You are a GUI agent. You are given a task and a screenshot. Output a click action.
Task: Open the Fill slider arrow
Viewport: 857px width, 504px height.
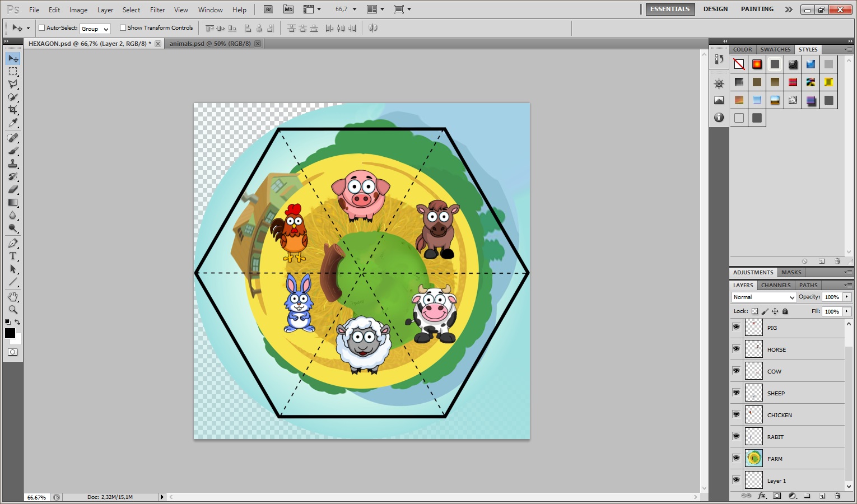[x=847, y=311]
